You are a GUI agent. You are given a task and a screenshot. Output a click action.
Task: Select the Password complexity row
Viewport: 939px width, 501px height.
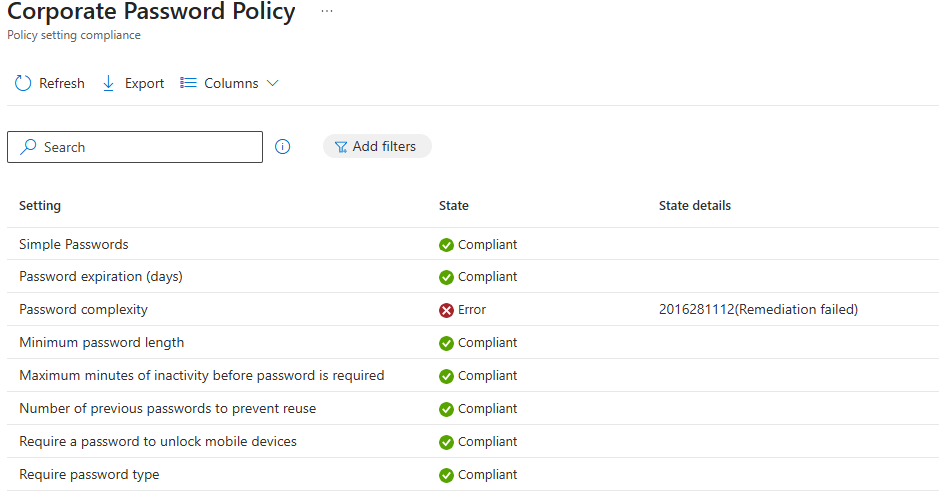[83, 310]
